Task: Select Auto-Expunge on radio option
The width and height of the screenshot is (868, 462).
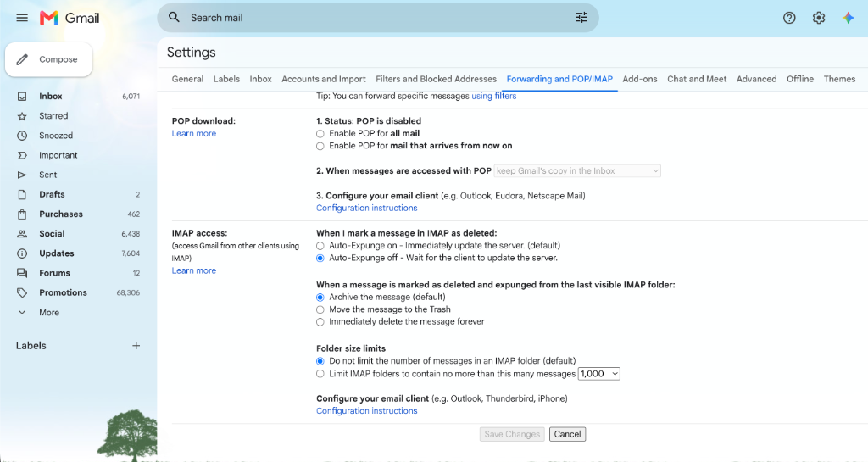Action: [320, 246]
